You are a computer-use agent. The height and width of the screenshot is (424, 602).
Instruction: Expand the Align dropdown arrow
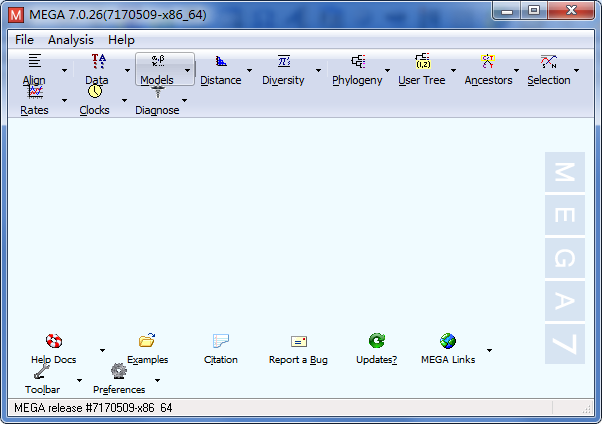tap(64, 70)
